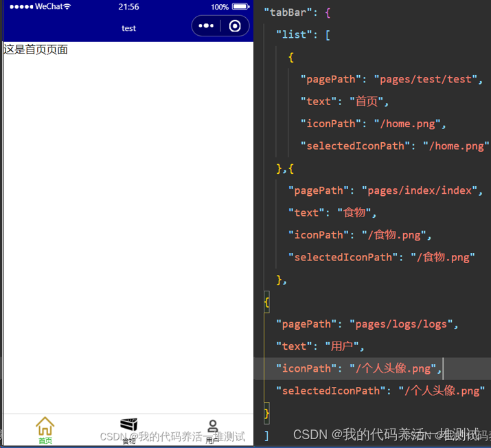Click the selectedIconPath "/食物.png" value

[443, 257]
